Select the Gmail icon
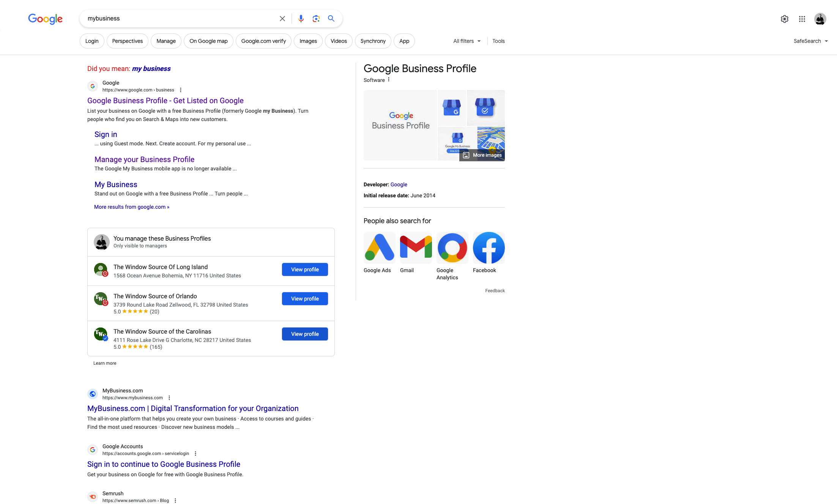The image size is (837, 504). pyautogui.click(x=416, y=248)
